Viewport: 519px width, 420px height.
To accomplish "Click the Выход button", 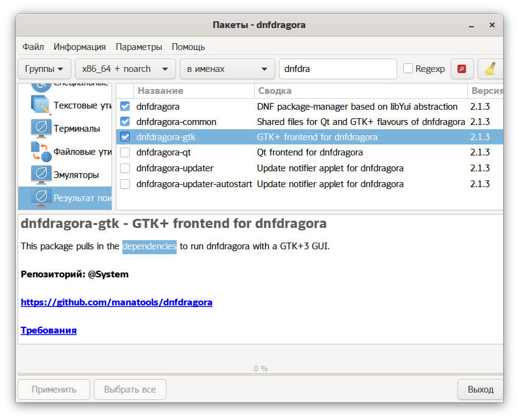I will click(x=480, y=390).
